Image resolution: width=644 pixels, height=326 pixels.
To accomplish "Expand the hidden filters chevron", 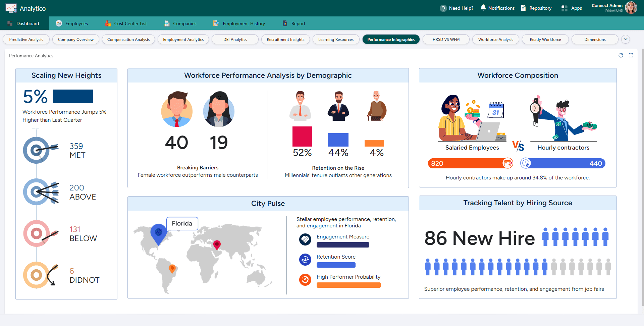I will click(626, 39).
